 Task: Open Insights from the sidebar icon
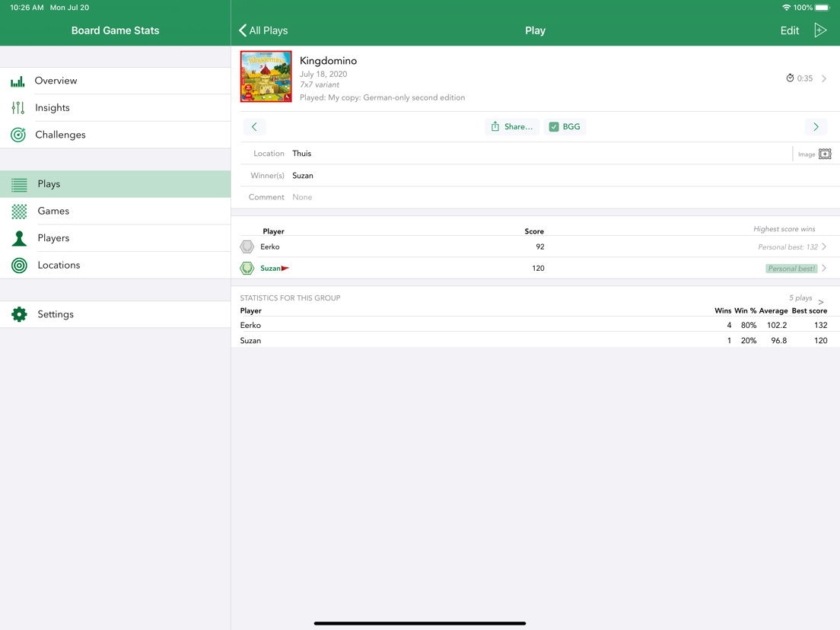tap(18, 107)
